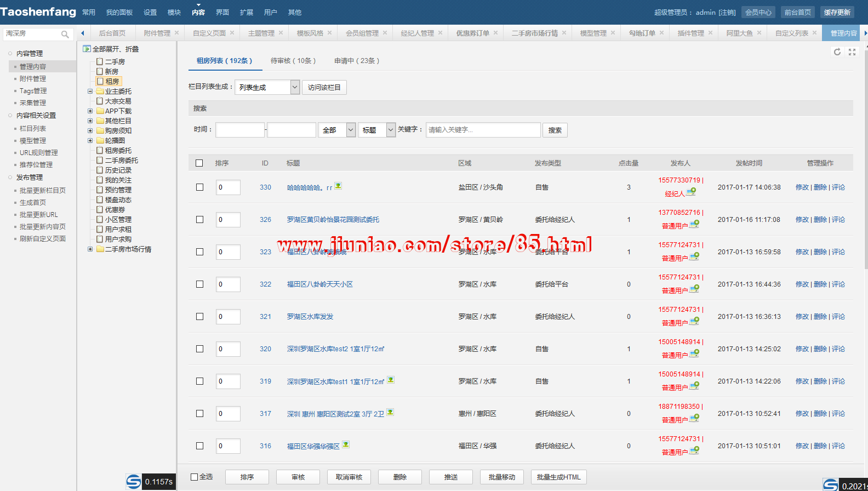
Task: Open the 界面 top menu
Action: (x=222, y=12)
